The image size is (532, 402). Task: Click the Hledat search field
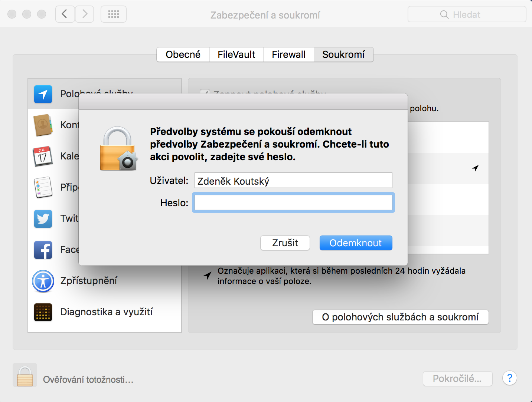467,14
